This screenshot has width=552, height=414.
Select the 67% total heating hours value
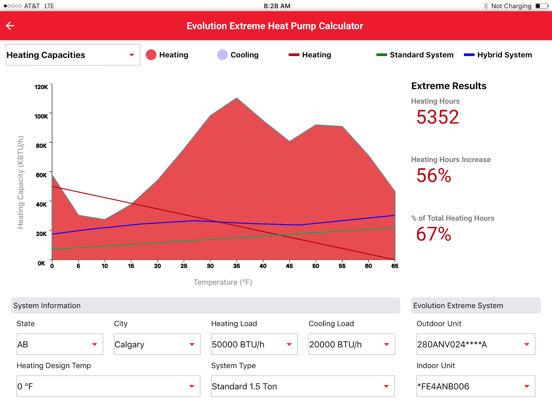pyautogui.click(x=434, y=234)
